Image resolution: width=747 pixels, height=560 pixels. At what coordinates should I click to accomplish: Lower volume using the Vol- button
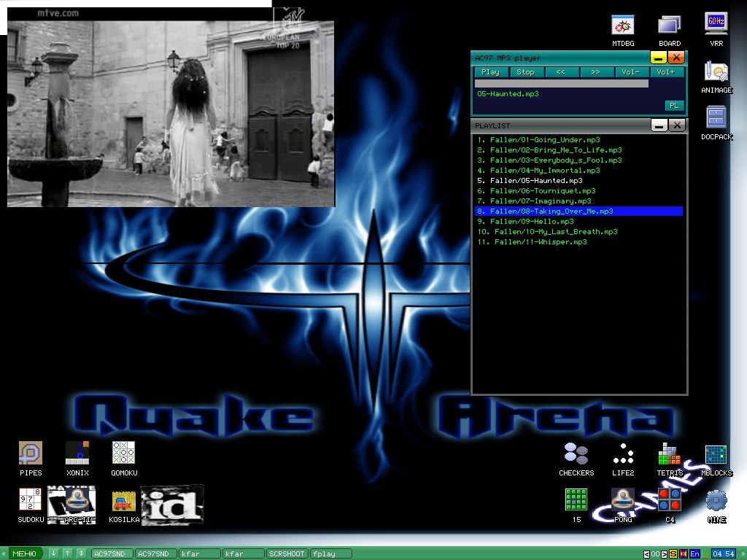pyautogui.click(x=630, y=72)
